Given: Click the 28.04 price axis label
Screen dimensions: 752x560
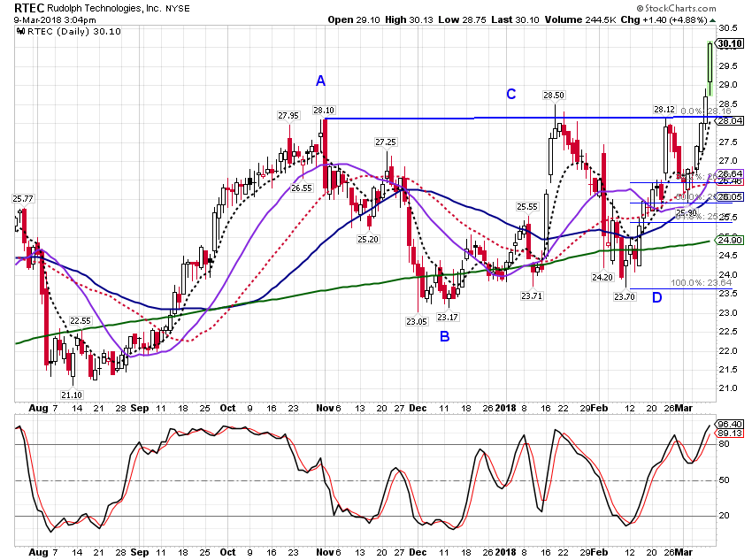Looking at the screenshot, I should pos(730,121).
